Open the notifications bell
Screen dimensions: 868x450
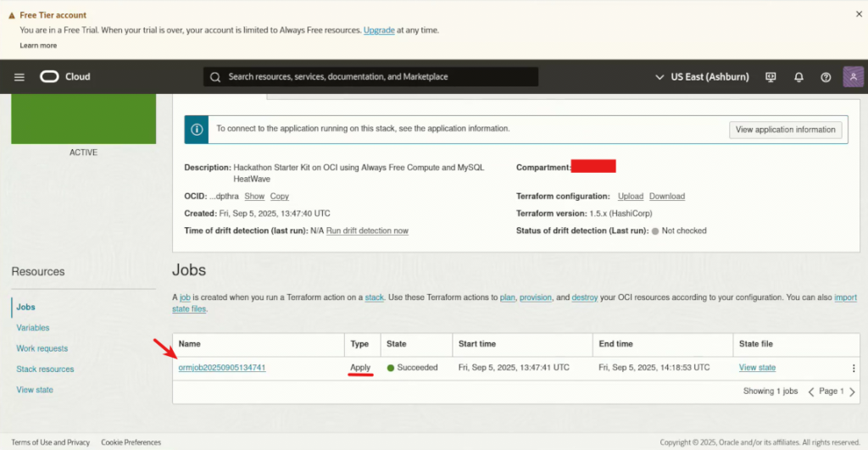tap(798, 77)
